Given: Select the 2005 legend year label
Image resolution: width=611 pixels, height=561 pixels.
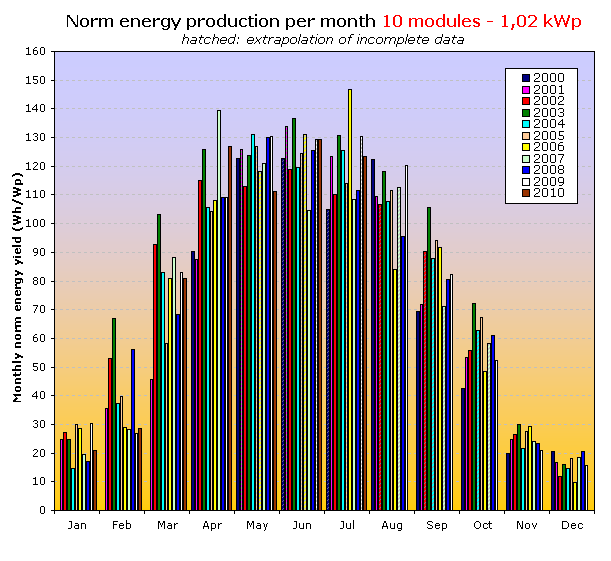Looking at the screenshot, I should (549, 135).
